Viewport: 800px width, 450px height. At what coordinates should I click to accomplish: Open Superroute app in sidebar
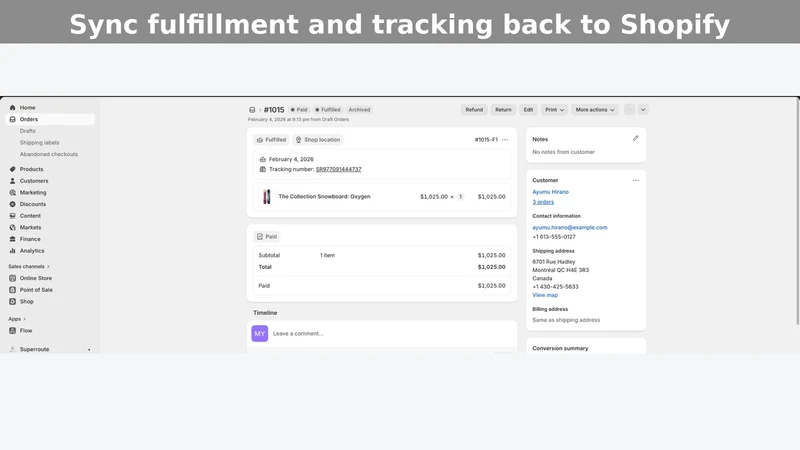coord(34,349)
